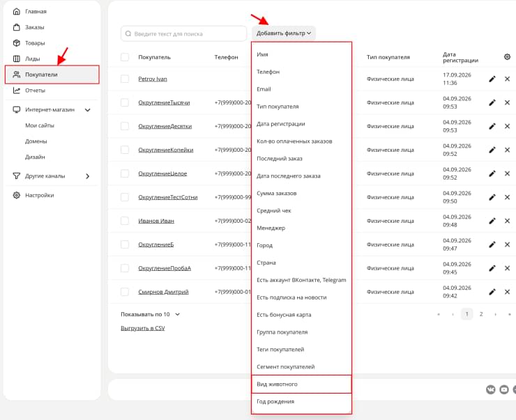Click the customer search input field
Image resolution: width=516 pixels, height=420 pixels.
point(183,33)
